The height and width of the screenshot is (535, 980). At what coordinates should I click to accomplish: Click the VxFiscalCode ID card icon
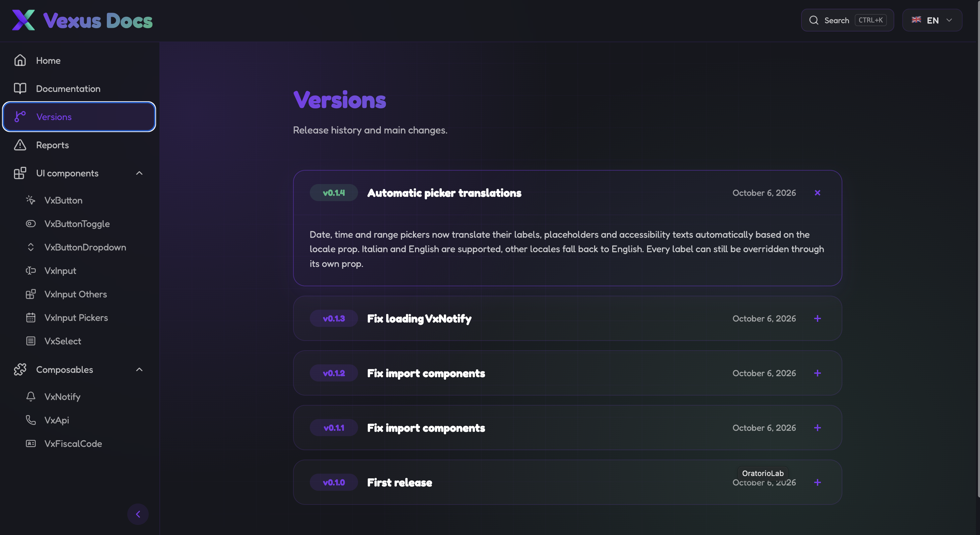[30, 443]
